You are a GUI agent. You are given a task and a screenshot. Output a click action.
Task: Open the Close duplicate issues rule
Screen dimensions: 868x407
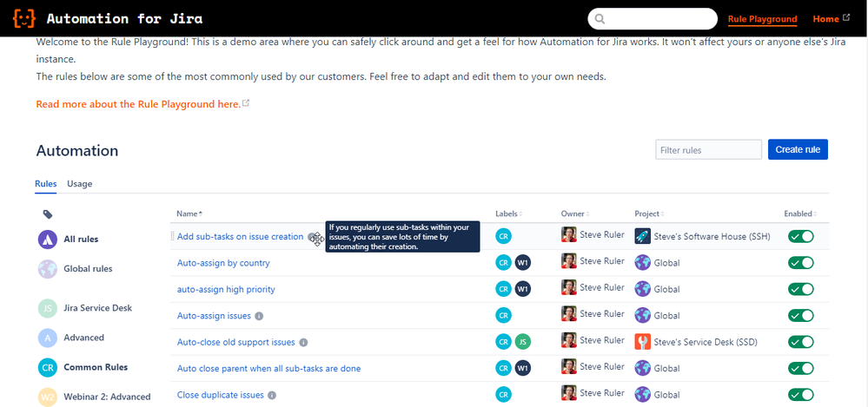[221, 395]
